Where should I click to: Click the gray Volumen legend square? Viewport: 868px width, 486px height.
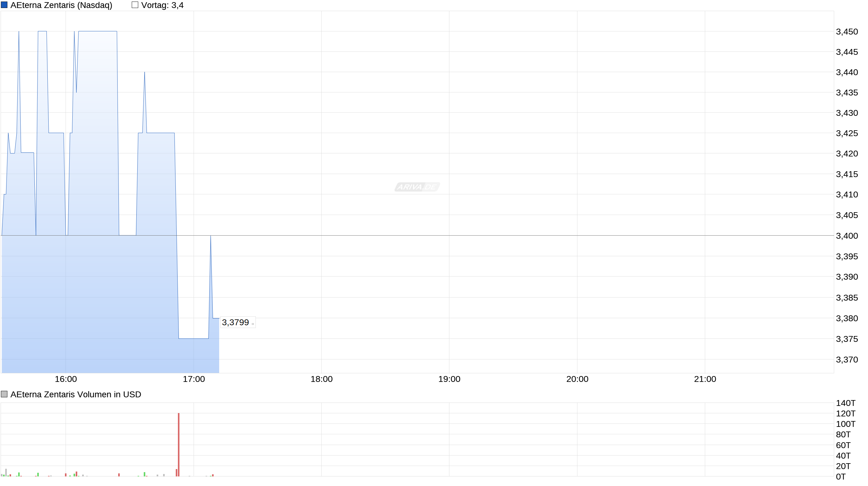click(x=4, y=394)
